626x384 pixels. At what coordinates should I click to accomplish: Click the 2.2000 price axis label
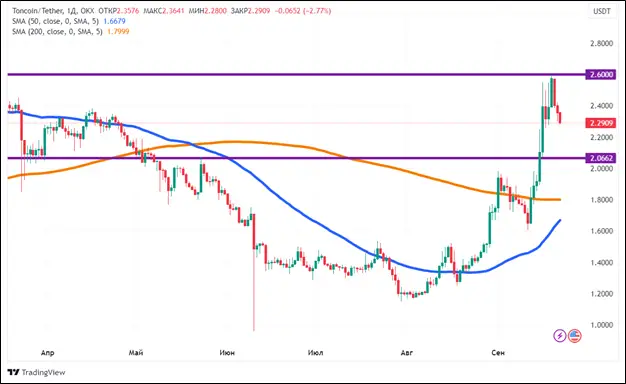click(601, 137)
